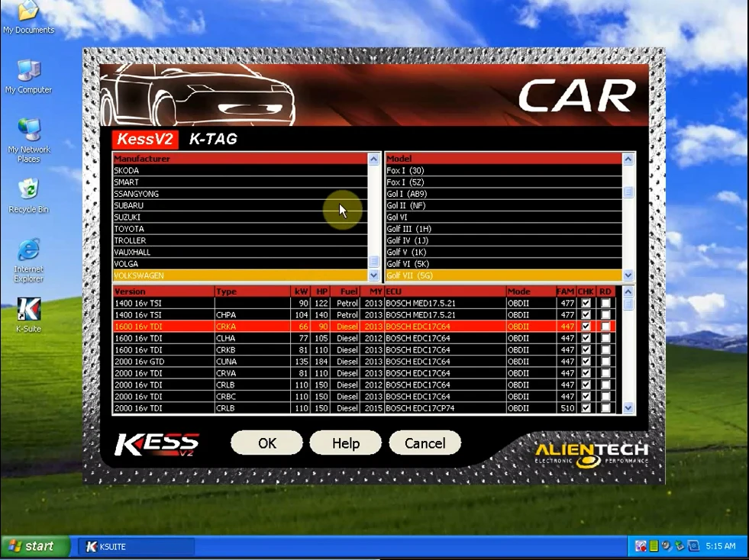Select SUBARU manufacturer
Screen dimensions: 749x560
240,205
